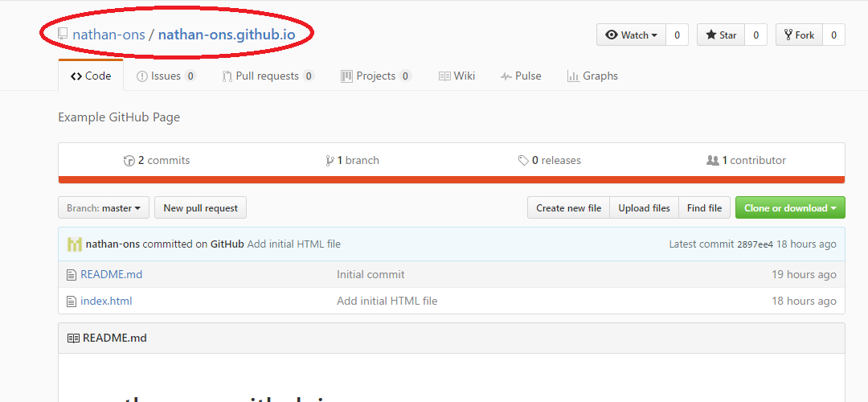
Task: Open index.html row's 'Add initial HTML file' commit
Action: click(x=387, y=301)
